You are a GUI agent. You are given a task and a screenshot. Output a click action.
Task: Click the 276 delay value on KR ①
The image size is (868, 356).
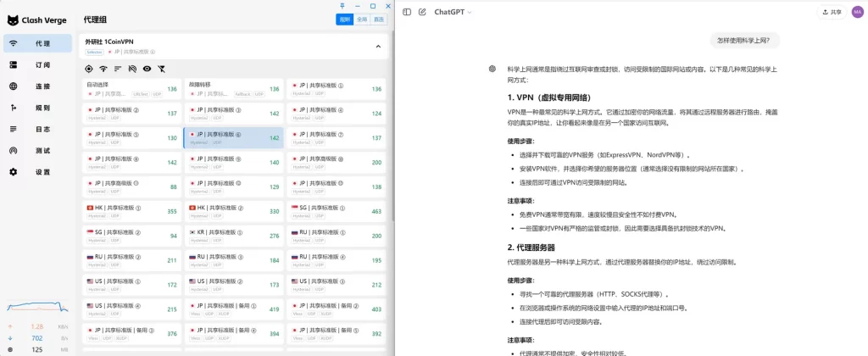[274, 236]
